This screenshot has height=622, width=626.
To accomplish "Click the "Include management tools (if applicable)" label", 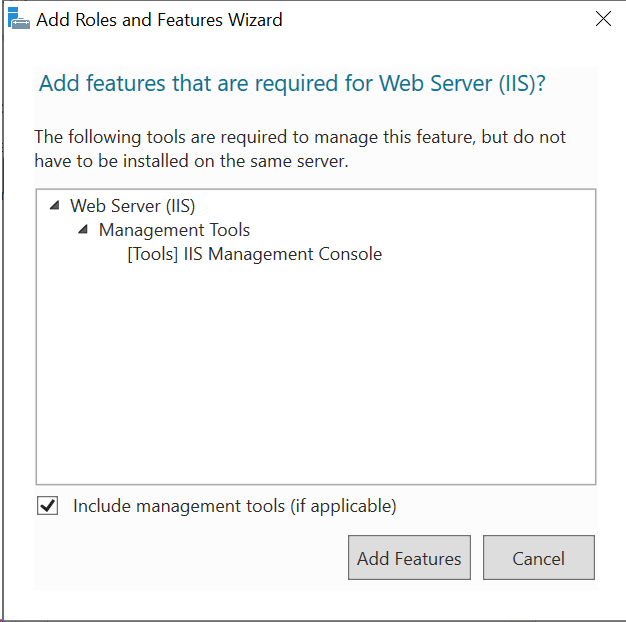I will click(235, 506).
